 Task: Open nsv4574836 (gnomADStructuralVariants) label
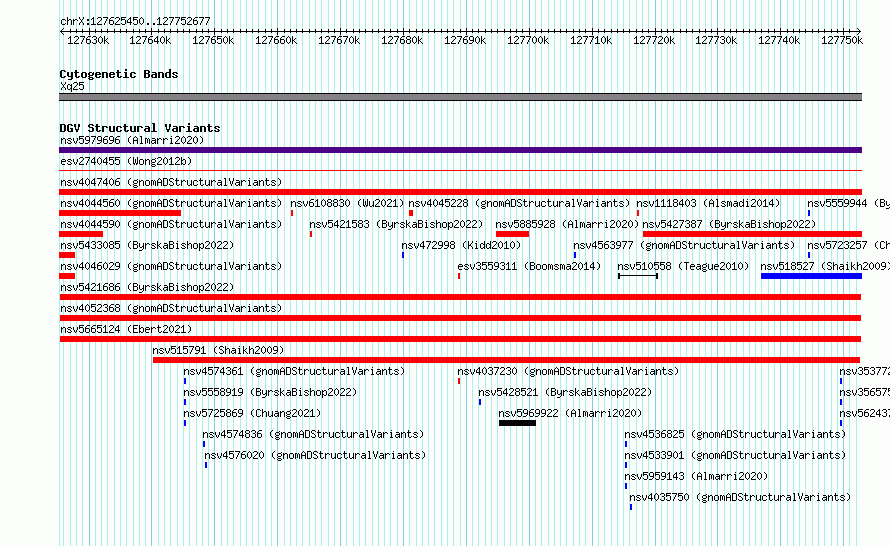coord(313,434)
